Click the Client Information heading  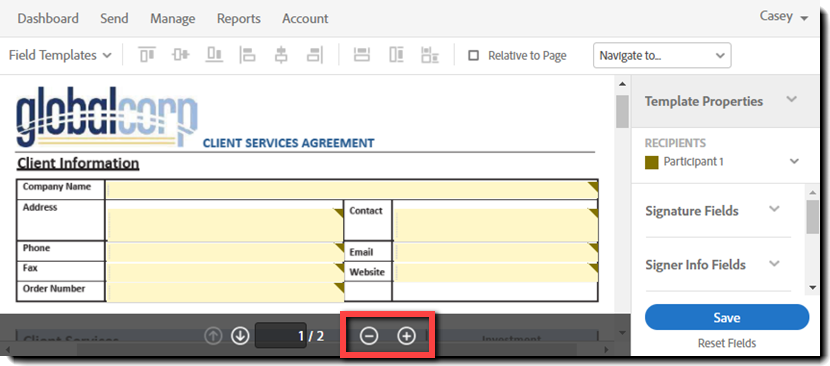[x=78, y=163]
